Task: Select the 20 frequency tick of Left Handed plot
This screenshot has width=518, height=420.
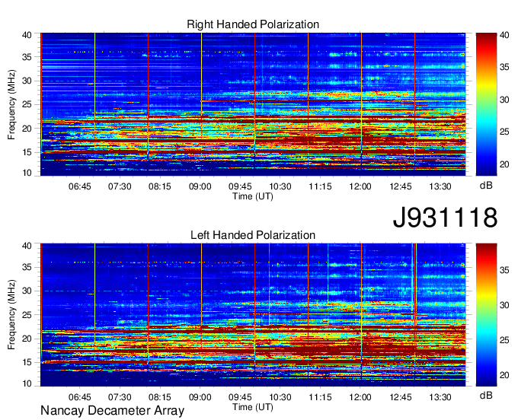Action: [27, 339]
